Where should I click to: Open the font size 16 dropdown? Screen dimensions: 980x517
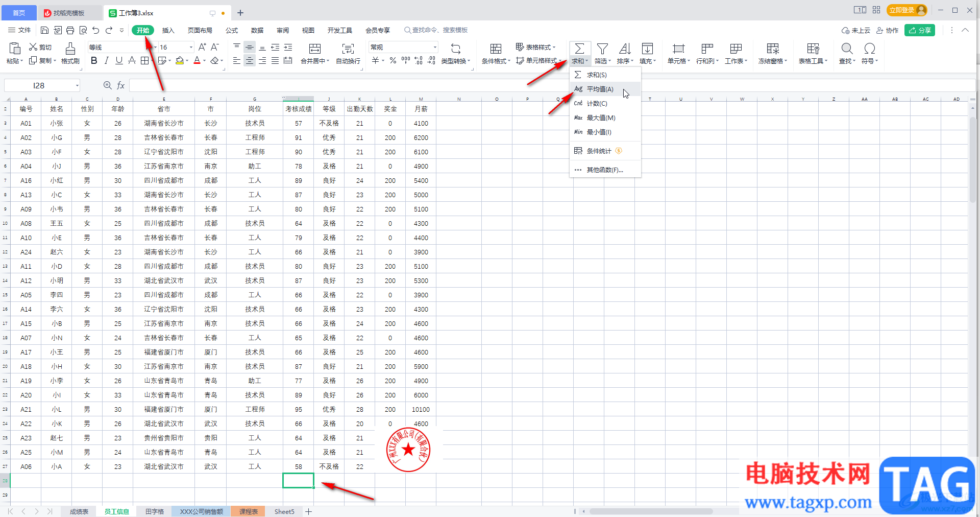click(191, 47)
